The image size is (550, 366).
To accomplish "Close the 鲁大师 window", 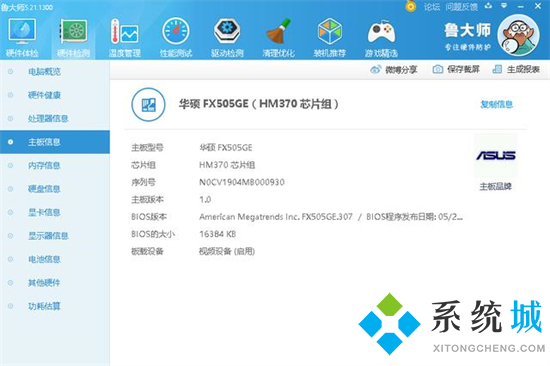I will pos(538,6).
